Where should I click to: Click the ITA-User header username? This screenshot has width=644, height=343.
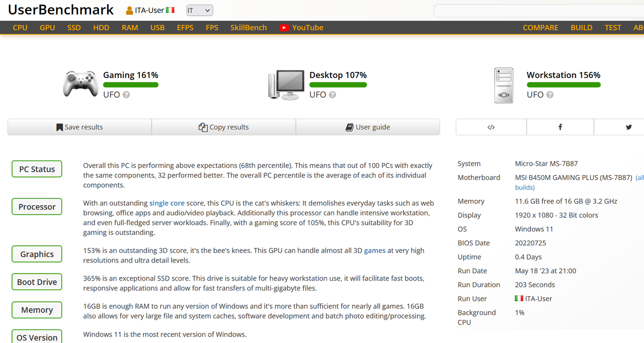pos(149,11)
